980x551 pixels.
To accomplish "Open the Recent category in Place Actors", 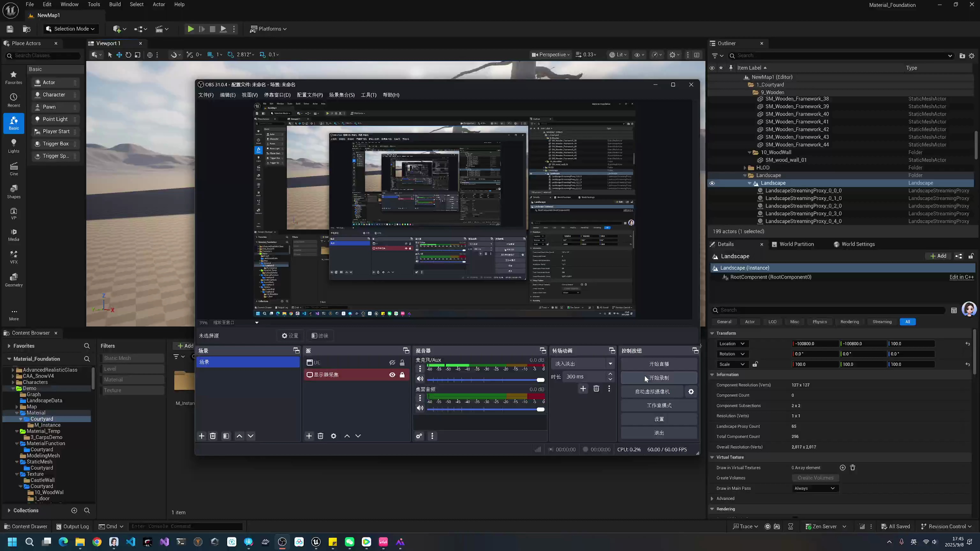I will click(14, 100).
